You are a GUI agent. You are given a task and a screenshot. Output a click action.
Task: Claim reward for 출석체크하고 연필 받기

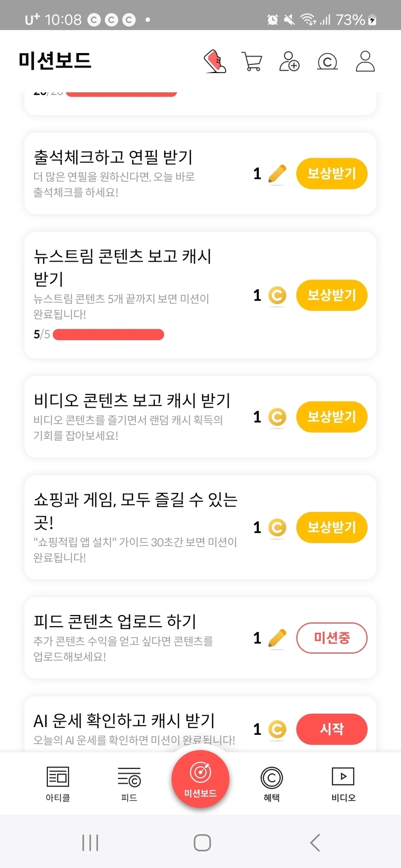[x=331, y=174]
